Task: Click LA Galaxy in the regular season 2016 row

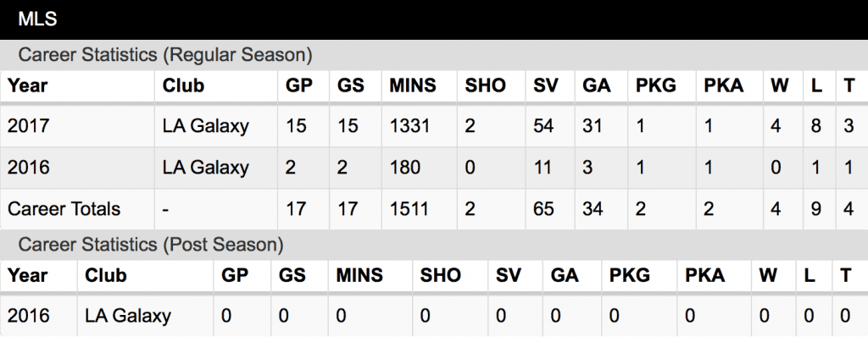Action: pyautogui.click(x=205, y=167)
